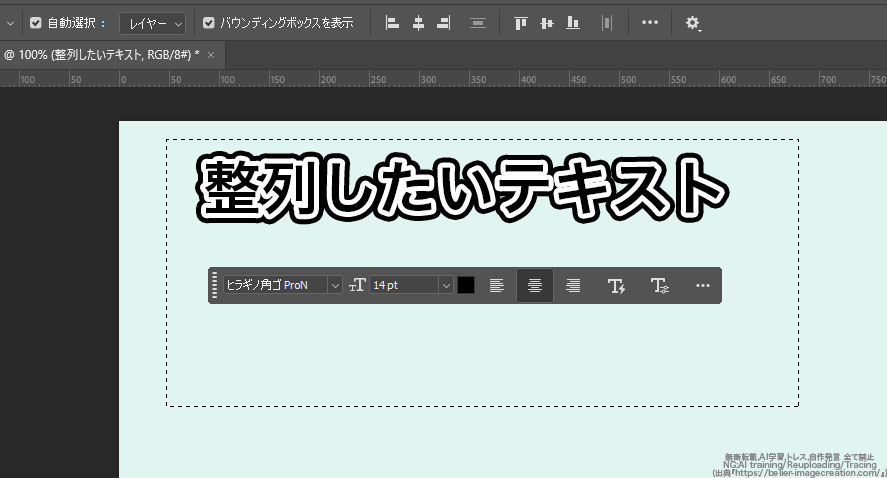The image size is (887, 478).
Task: Click the distribute vertically icon
Action: pos(478,23)
